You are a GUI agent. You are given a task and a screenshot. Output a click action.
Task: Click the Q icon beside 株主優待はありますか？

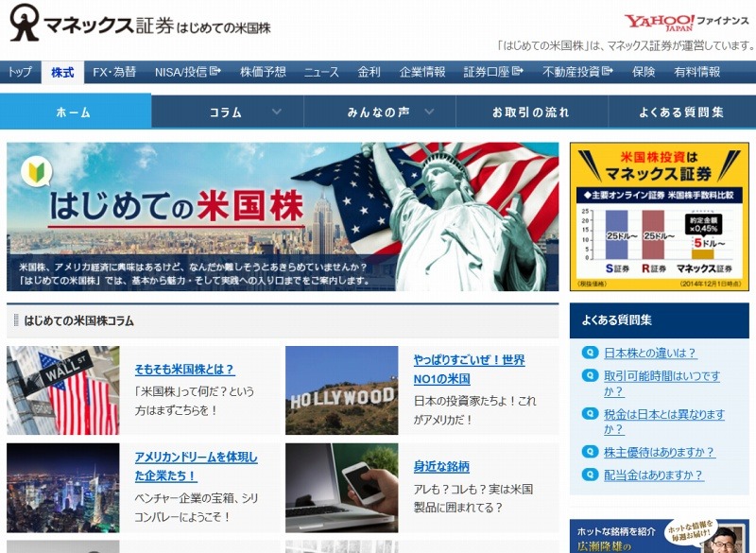point(590,452)
